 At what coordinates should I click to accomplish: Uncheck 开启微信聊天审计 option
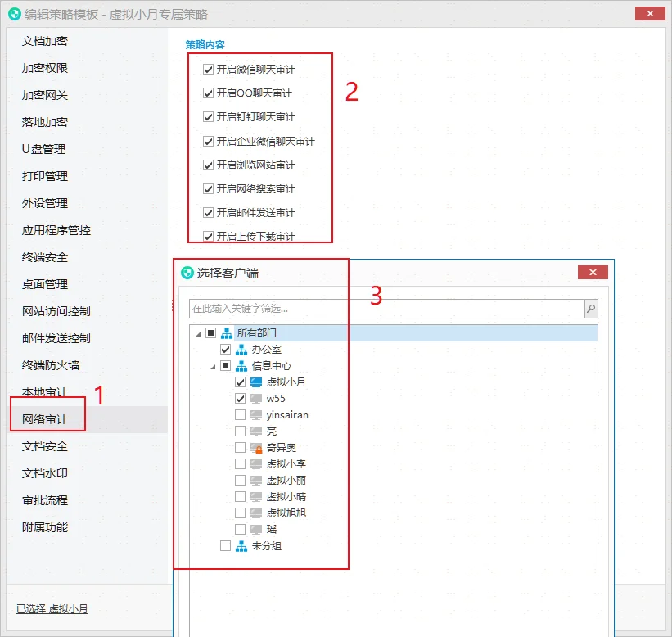coord(208,69)
